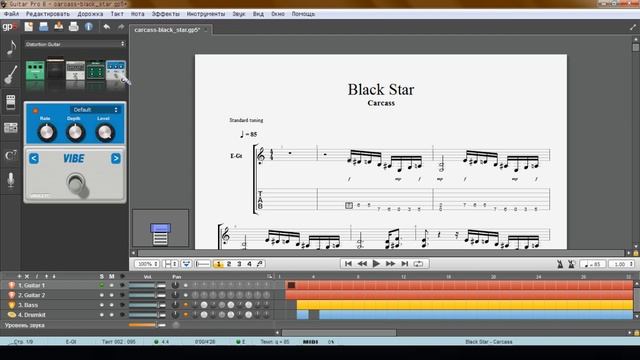This screenshot has width=640, height=360.
Task: Jump to the beginning of the score
Action: pyautogui.click(x=348, y=264)
